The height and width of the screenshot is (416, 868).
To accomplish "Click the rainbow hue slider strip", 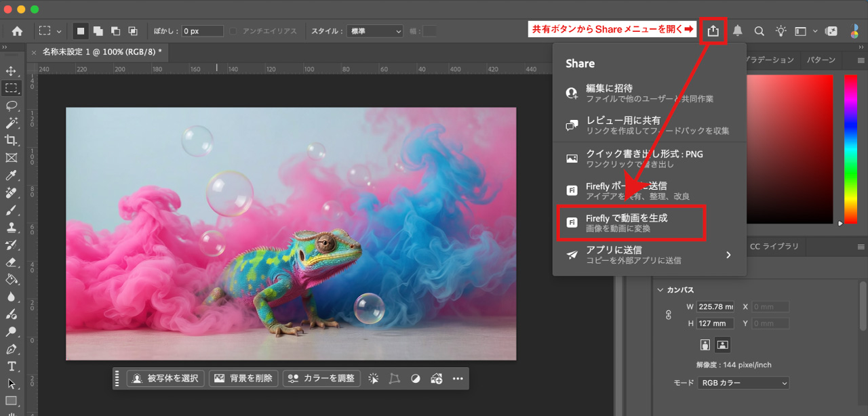I will click(850, 149).
